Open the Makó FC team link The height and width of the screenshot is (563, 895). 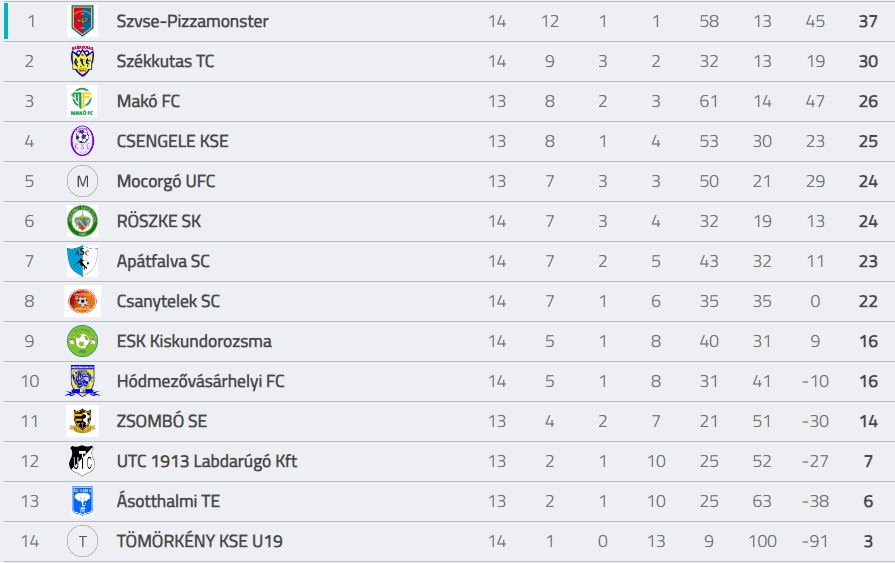point(148,101)
